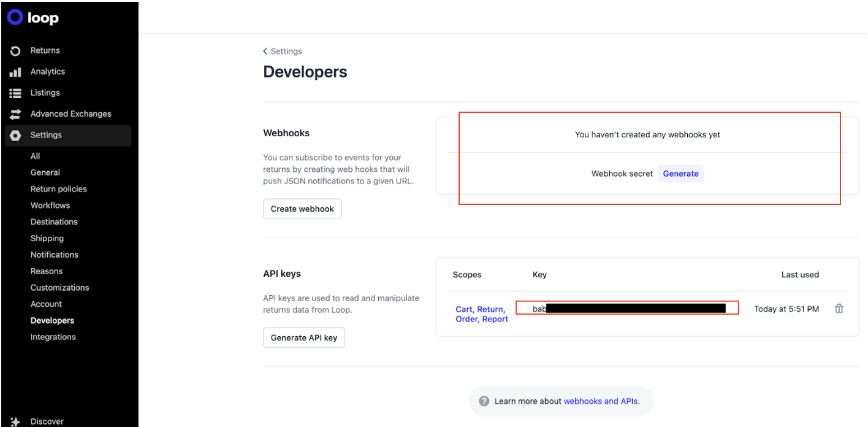Click the Settings breadcrumb link
Screen dimensions: 868x427
286,52
